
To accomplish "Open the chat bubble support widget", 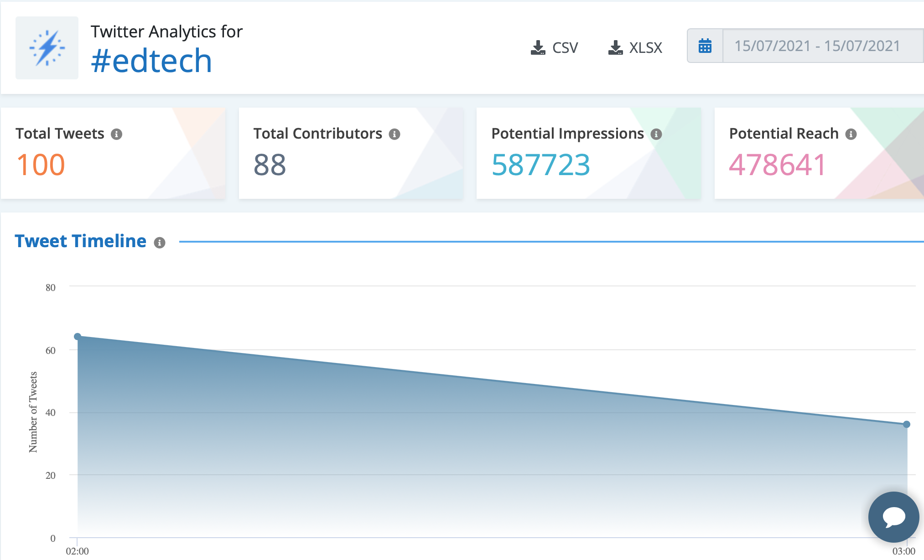I will [x=893, y=517].
